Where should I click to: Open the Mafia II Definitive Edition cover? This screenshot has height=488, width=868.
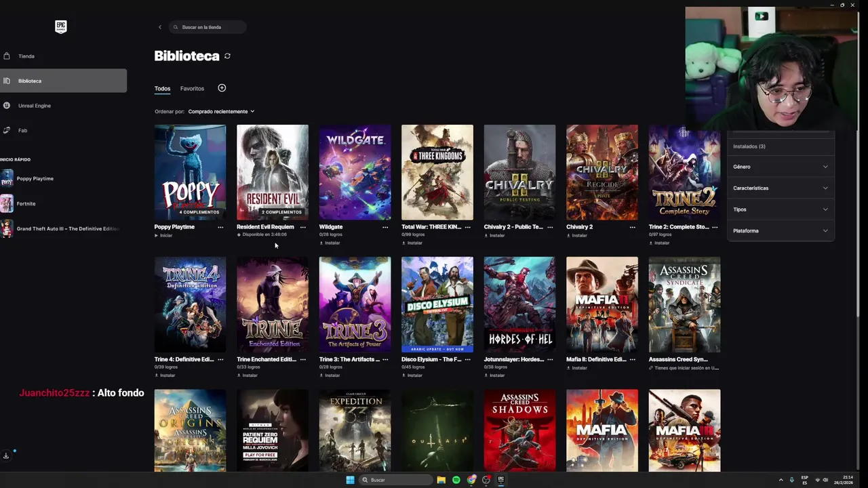tap(602, 304)
